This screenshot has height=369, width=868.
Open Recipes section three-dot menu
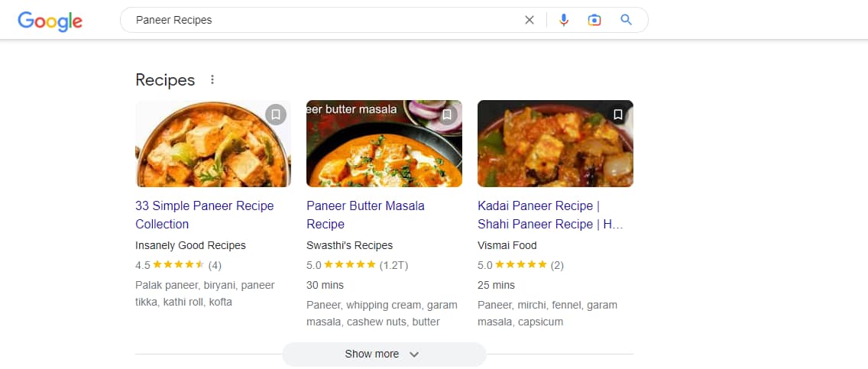(x=212, y=79)
